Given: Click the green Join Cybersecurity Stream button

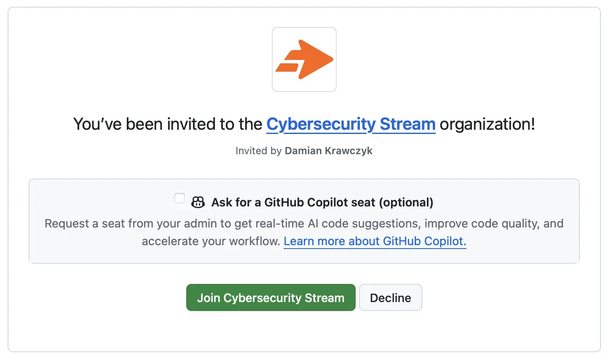Looking at the screenshot, I should pyautogui.click(x=271, y=297).
